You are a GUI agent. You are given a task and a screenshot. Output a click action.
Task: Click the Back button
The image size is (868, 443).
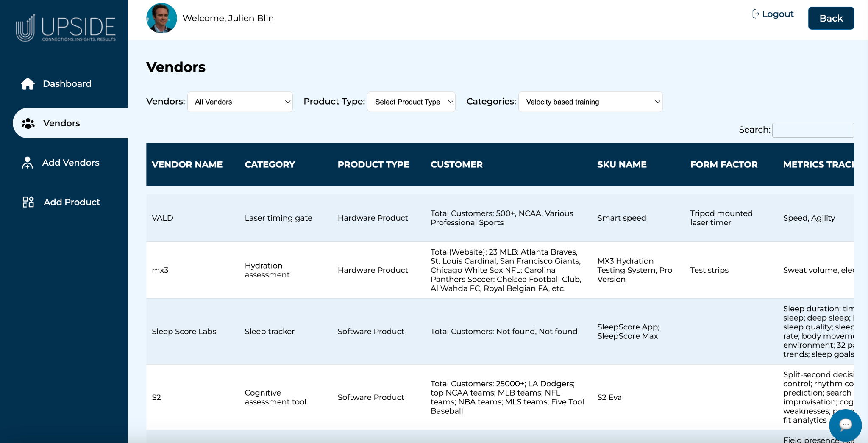[x=831, y=18]
